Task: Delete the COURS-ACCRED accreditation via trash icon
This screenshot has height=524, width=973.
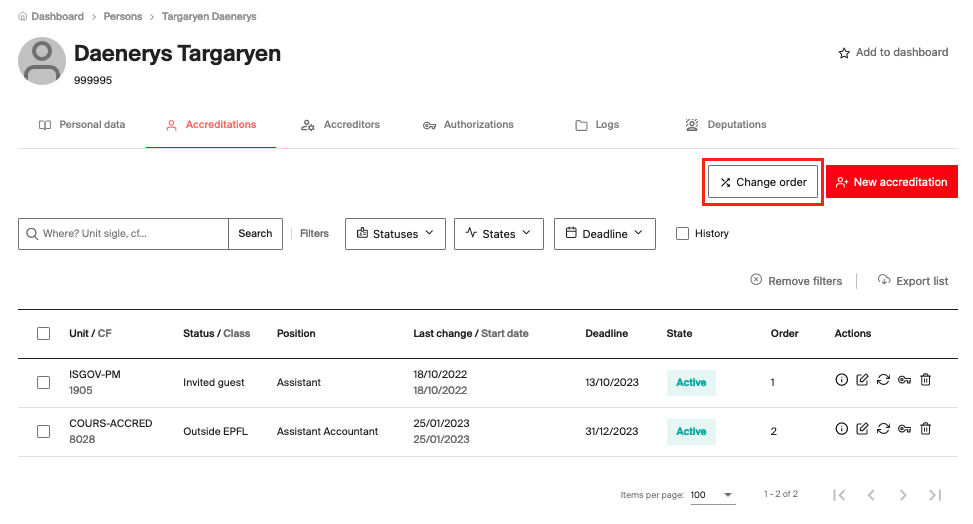Action: pyautogui.click(x=925, y=429)
